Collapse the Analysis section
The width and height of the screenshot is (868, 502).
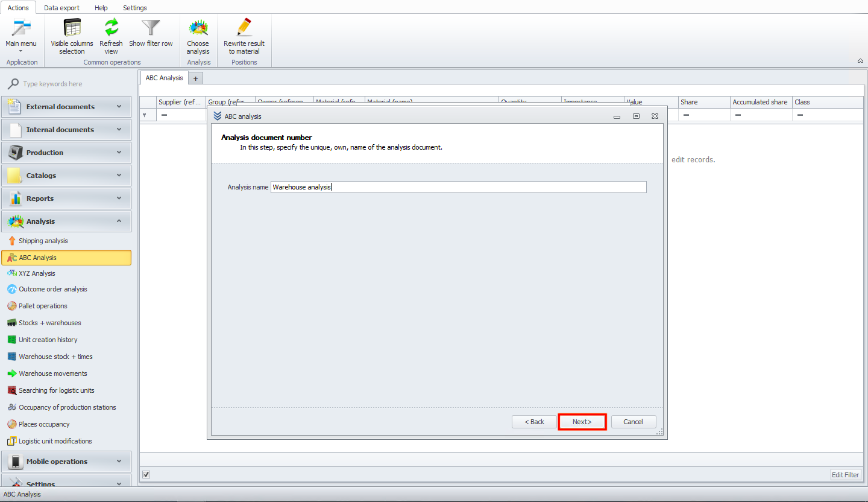click(x=66, y=221)
